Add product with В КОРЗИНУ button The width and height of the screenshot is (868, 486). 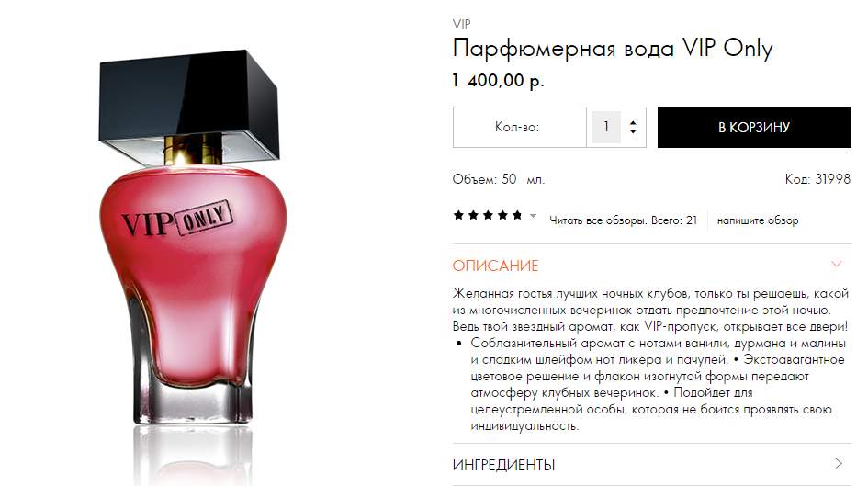[x=754, y=128]
